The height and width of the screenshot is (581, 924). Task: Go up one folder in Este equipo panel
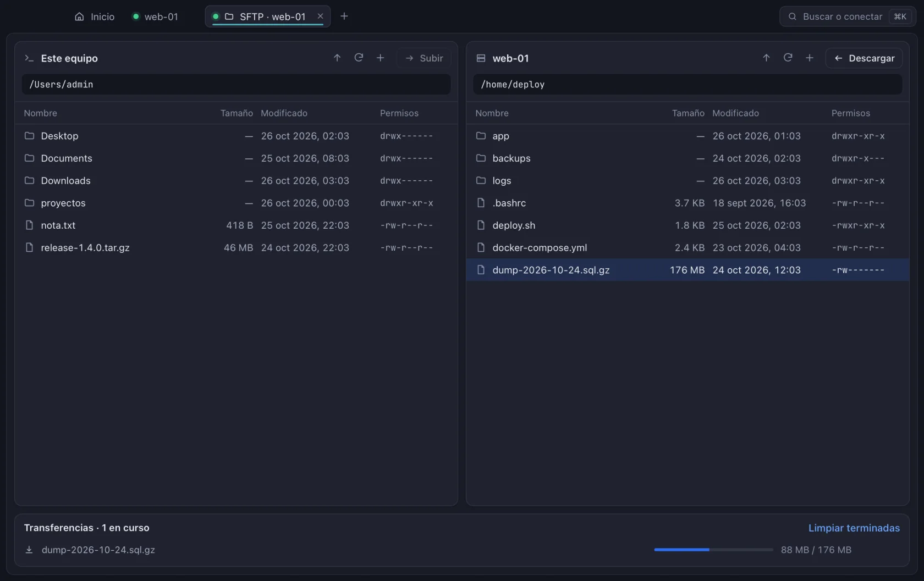coord(337,58)
